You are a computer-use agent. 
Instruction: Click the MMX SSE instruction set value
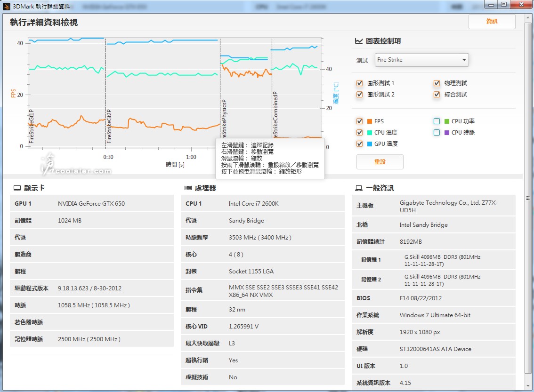coord(283,291)
